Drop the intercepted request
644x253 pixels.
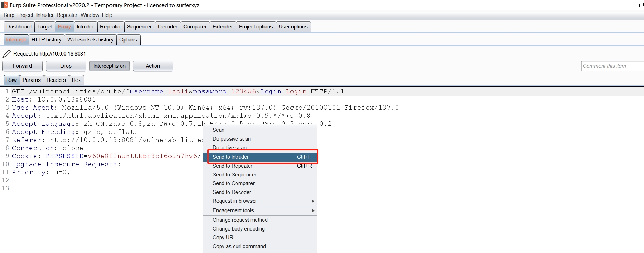point(66,66)
